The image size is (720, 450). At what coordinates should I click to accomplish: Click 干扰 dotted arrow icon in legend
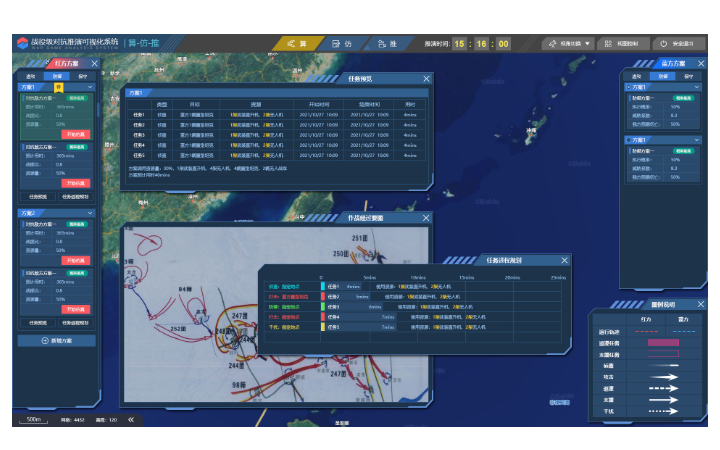pos(663,411)
